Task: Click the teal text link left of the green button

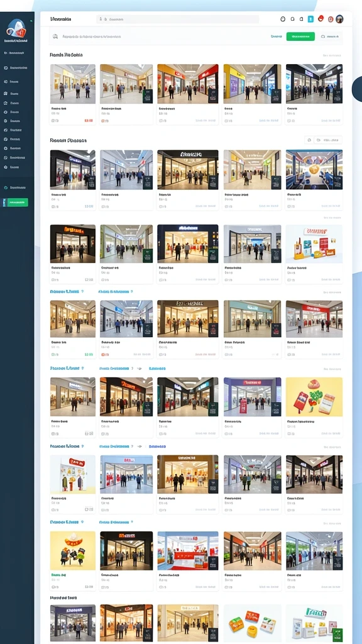Action: (x=277, y=36)
